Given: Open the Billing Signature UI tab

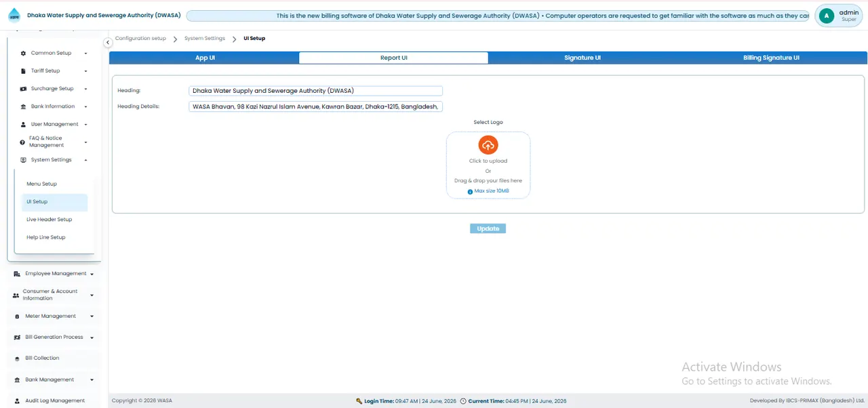Looking at the screenshot, I should 771,58.
